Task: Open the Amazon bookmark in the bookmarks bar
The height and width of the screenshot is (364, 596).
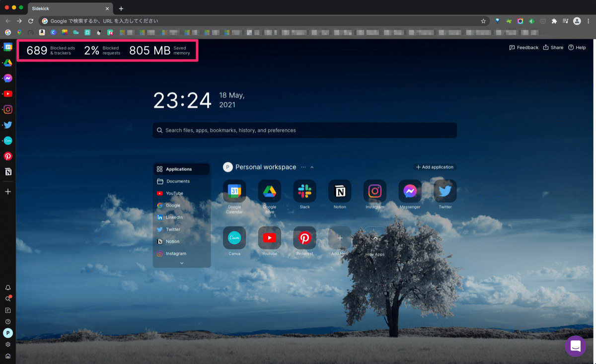Action: tap(42, 32)
